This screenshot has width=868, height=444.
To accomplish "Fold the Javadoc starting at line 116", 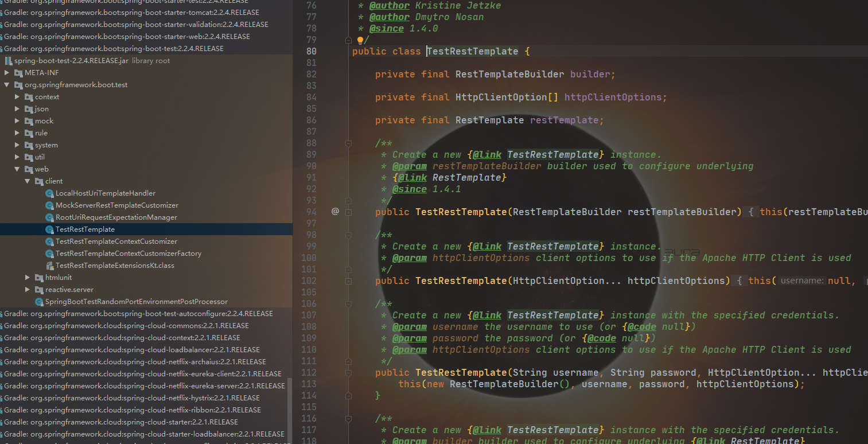I will pos(348,419).
